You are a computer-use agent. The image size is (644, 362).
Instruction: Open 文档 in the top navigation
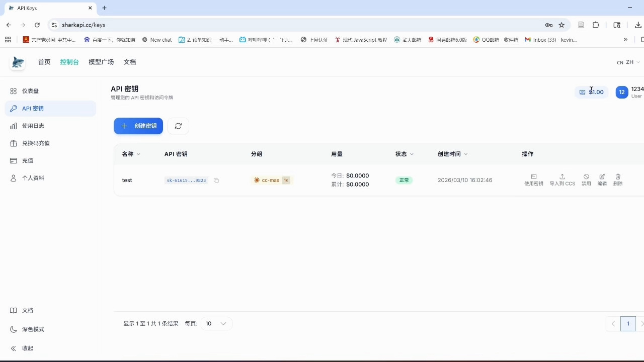(130, 62)
